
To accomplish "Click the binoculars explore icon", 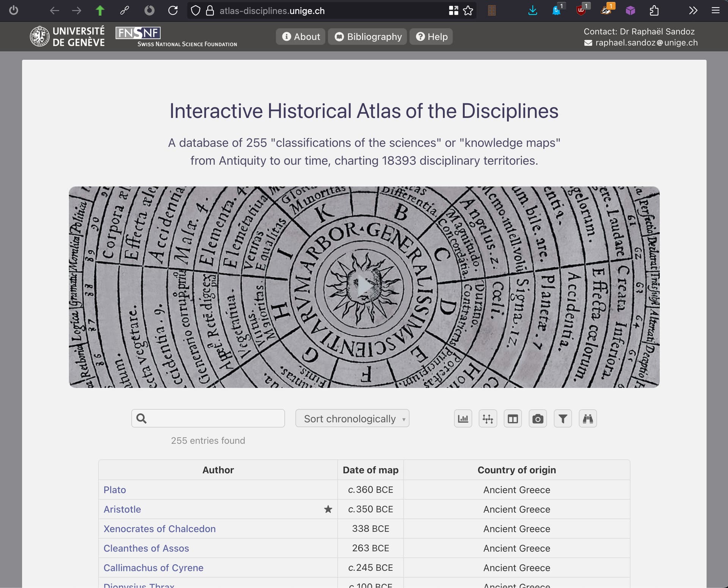I will (588, 419).
